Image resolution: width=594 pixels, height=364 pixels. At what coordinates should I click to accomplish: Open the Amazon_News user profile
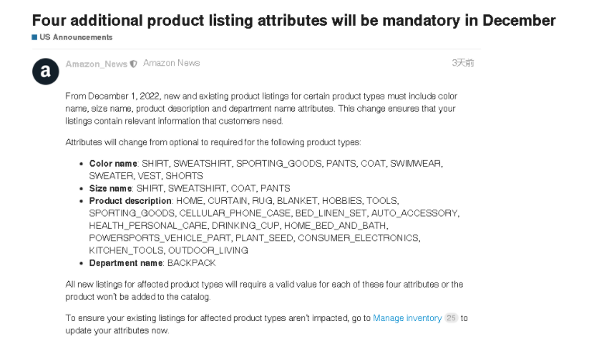[96, 64]
